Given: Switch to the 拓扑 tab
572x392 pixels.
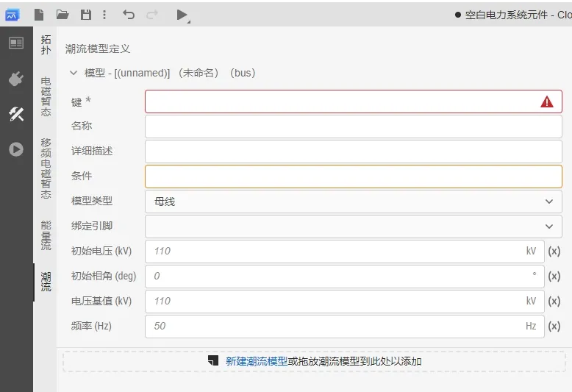Looking at the screenshot, I should (46, 45).
